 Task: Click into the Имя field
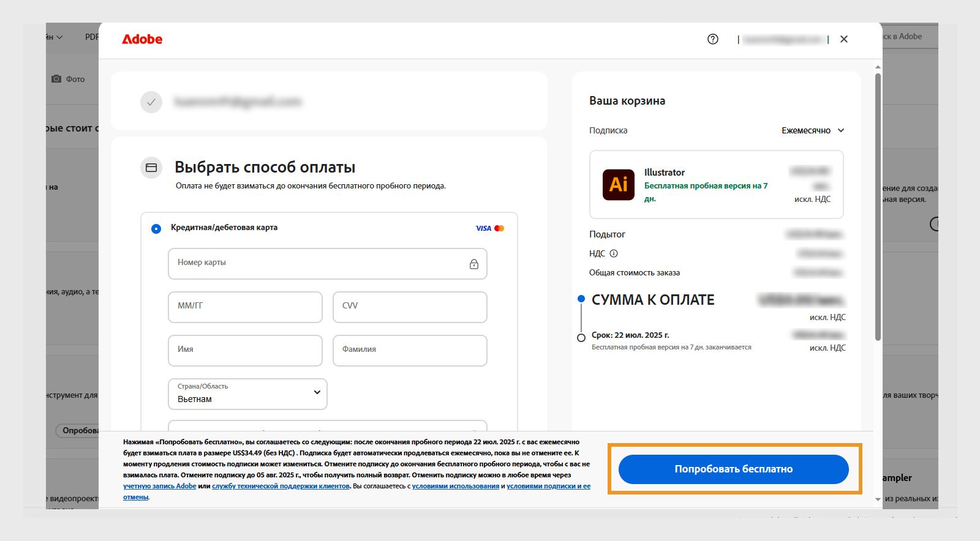[245, 351]
